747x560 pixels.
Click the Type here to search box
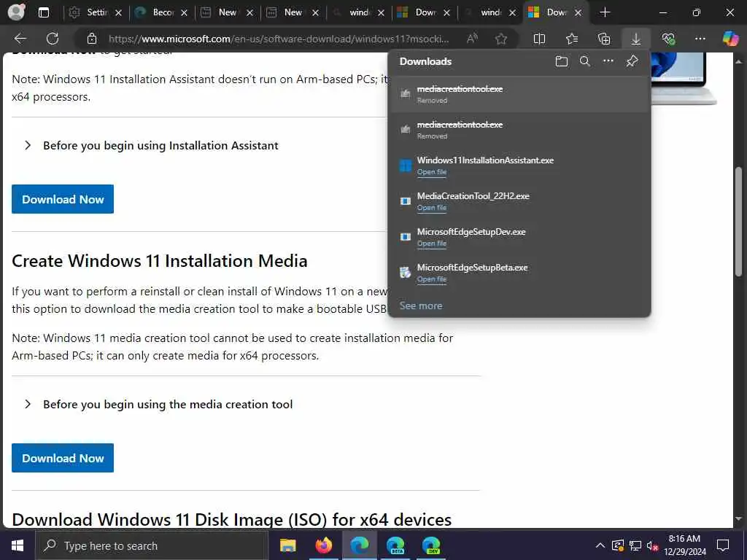tap(152, 545)
